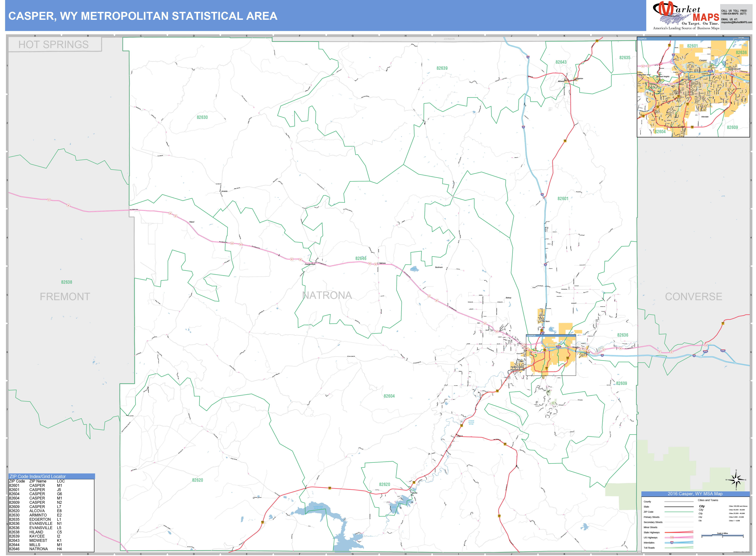The image size is (756, 556).
Task: Click the 82639 ZIP label on the map
Action: tap(442, 68)
